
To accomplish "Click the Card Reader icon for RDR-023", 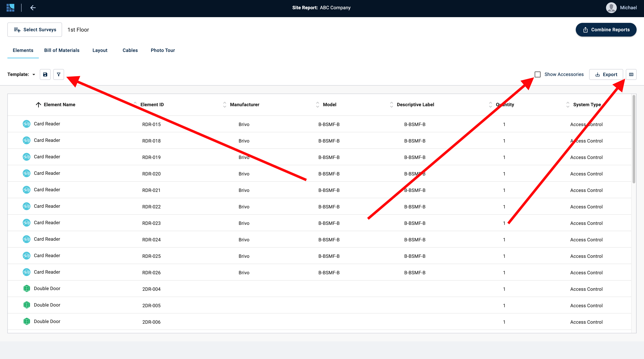I will [x=27, y=223].
